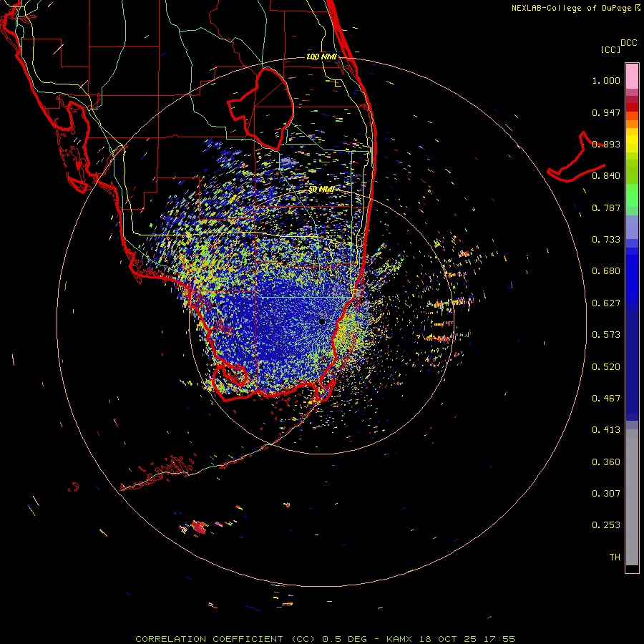Select the 0.520 scale value

pos(606,367)
